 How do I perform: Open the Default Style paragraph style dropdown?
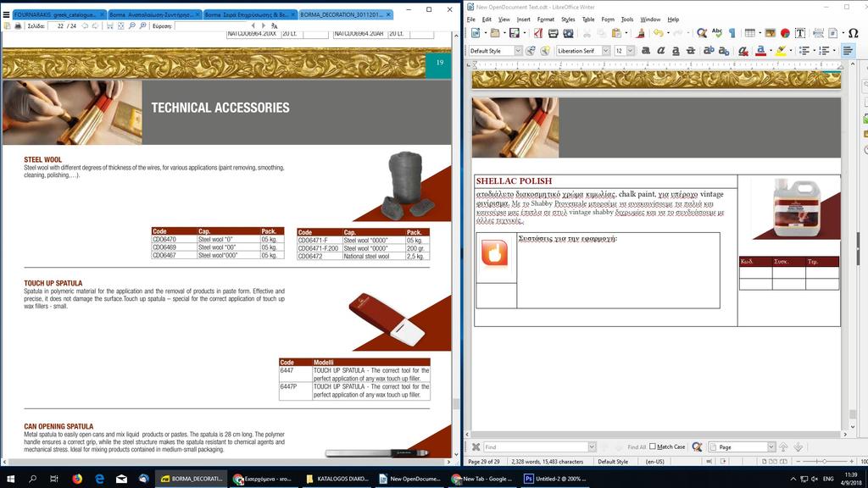click(x=518, y=51)
